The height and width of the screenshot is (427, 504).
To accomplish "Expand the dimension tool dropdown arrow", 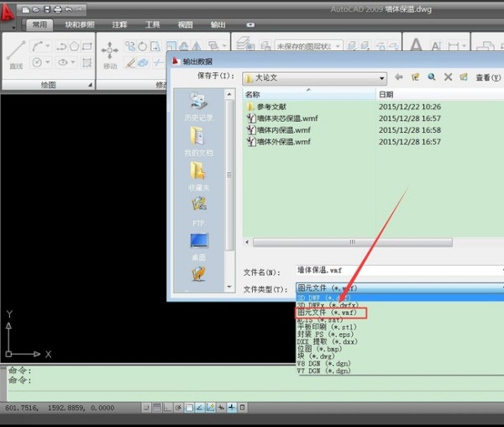I will (x=464, y=46).
